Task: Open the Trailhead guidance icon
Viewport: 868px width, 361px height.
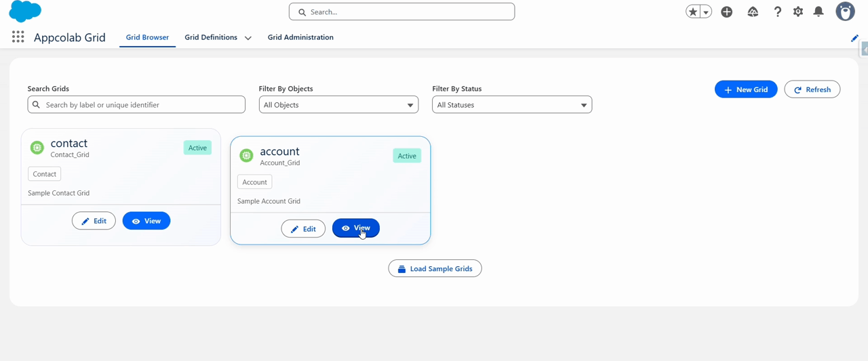Action: tap(753, 12)
